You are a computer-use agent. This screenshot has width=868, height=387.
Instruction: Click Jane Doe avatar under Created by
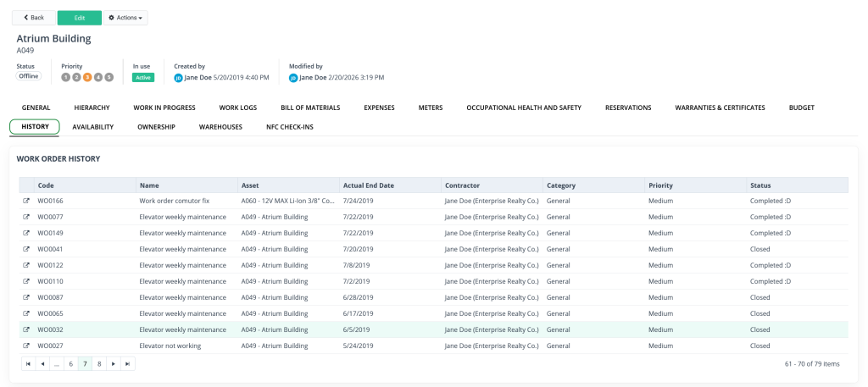tap(178, 78)
